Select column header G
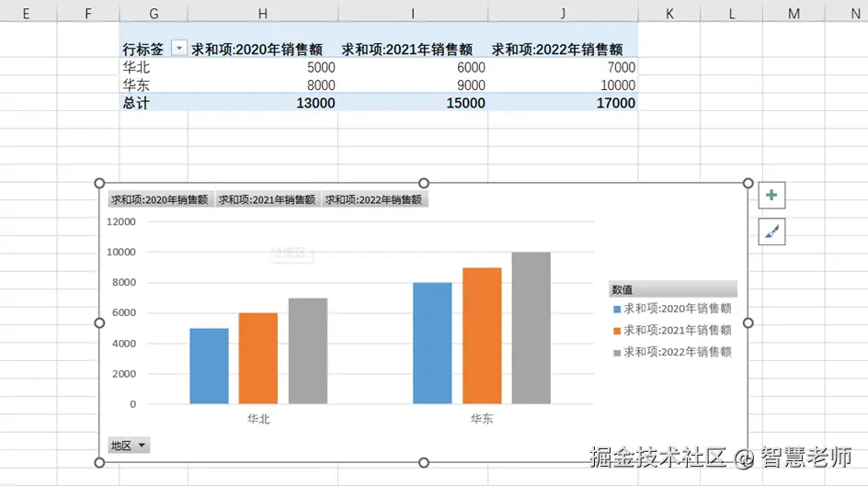This screenshot has height=486, width=868. (154, 13)
